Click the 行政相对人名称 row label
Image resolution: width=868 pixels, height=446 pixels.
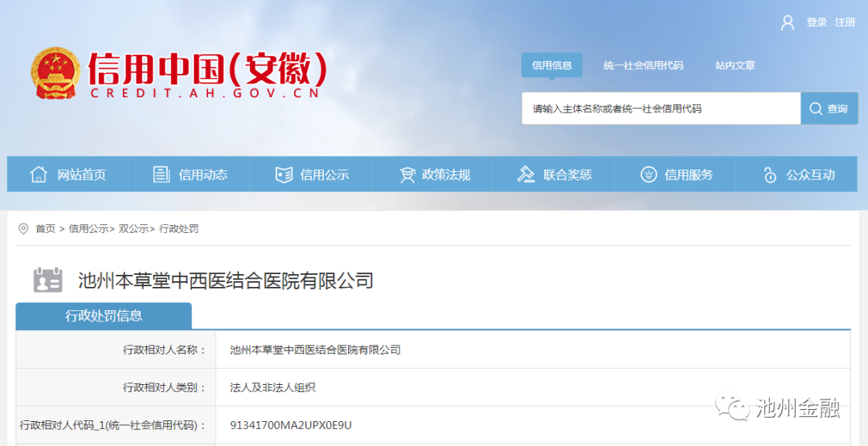(164, 350)
